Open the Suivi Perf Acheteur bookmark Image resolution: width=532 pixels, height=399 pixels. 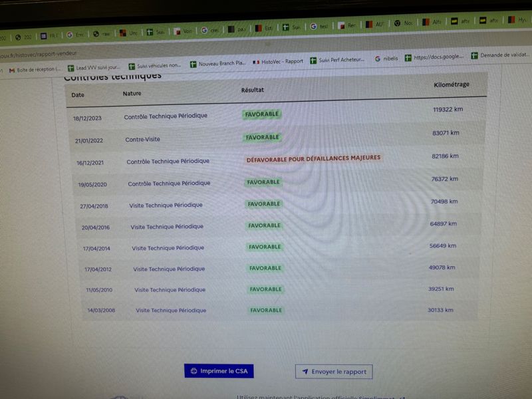[337, 60]
